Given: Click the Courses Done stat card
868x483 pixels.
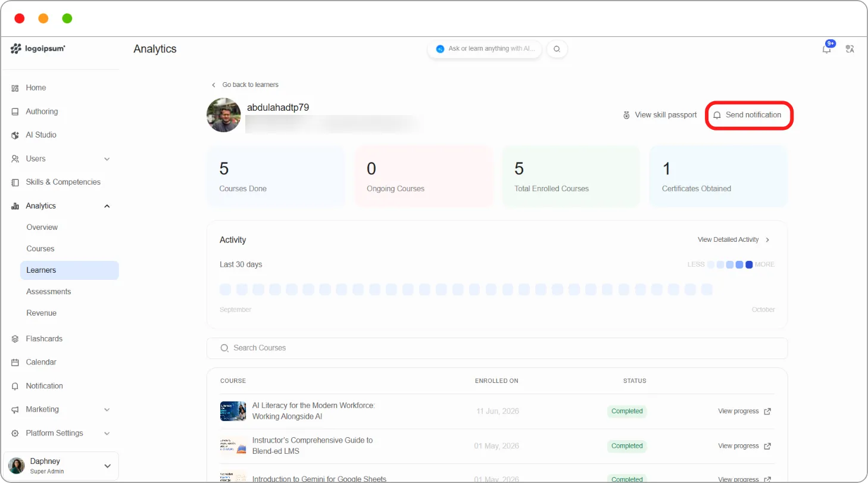Looking at the screenshot, I should [x=276, y=176].
